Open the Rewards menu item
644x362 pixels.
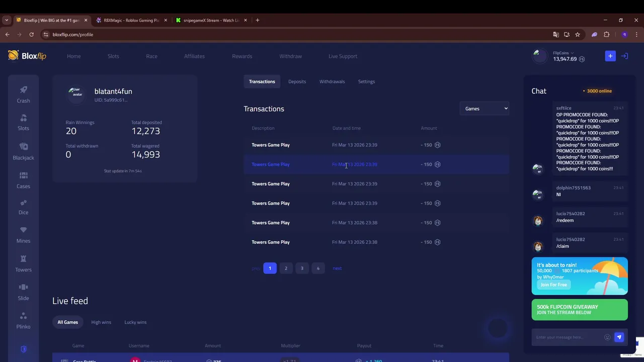(x=242, y=56)
